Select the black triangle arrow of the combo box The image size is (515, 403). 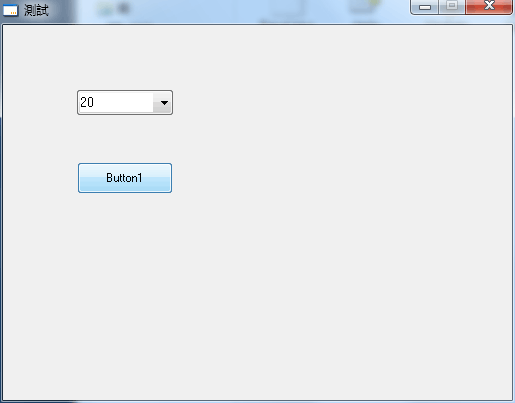coord(164,103)
